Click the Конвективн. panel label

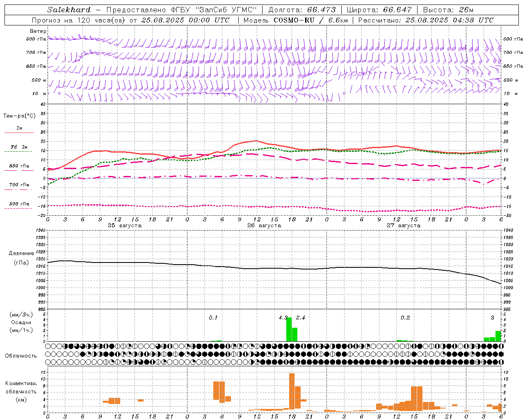click(x=21, y=383)
